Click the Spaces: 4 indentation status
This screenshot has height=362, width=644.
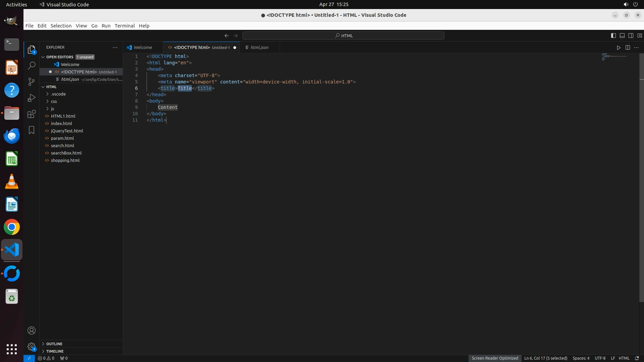coord(581,358)
